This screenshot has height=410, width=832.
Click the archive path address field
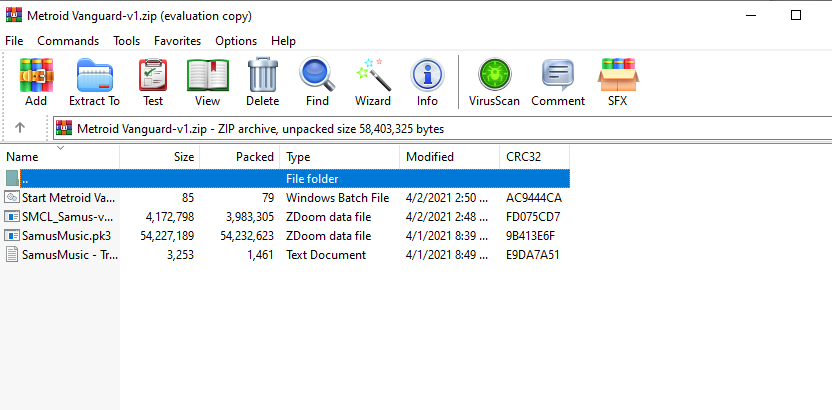pos(443,128)
